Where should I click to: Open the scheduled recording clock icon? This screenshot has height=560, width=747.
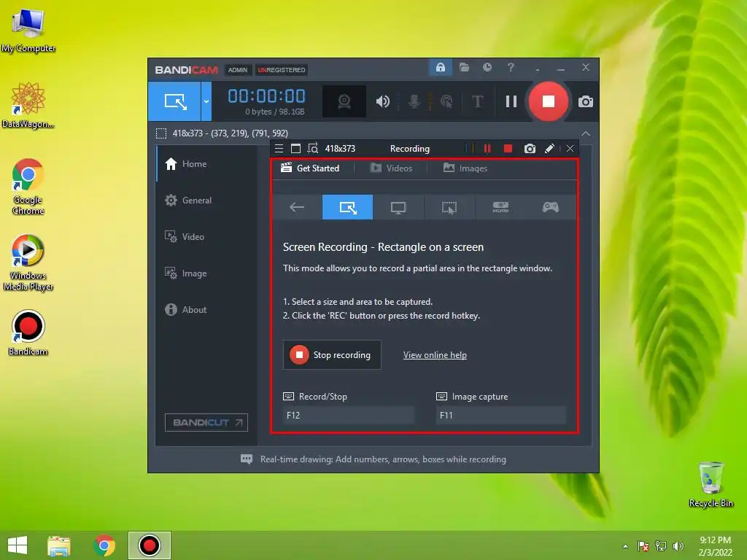pyautogui.click(x=487, y=68)
